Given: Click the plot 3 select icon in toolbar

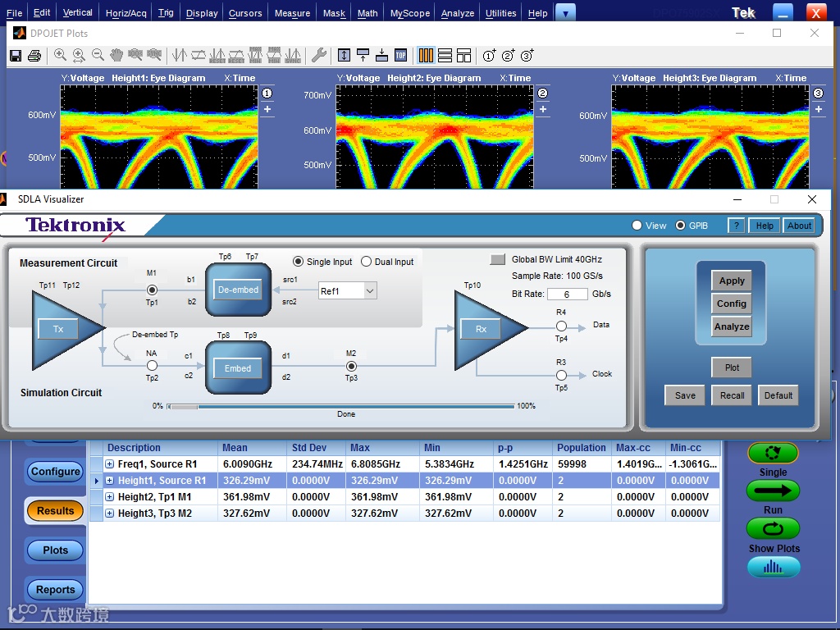Looking at the screenshot, I should (x=527, y=55).
